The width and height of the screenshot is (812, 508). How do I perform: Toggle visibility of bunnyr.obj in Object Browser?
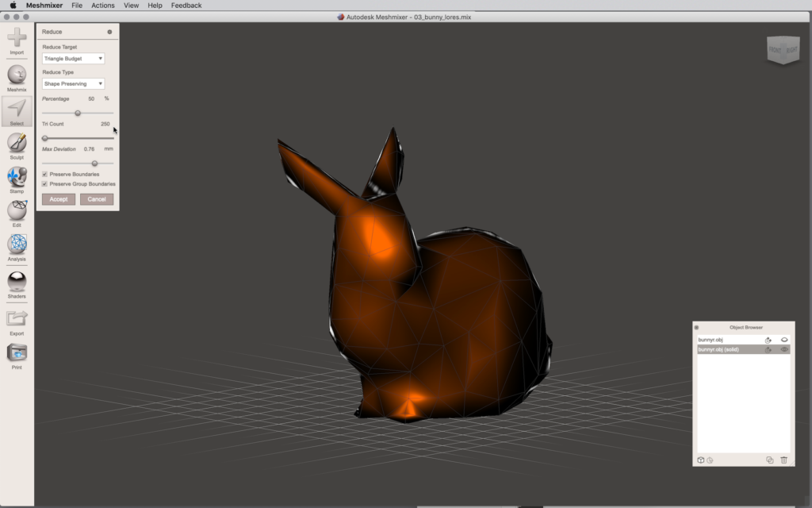coord(783,340)
